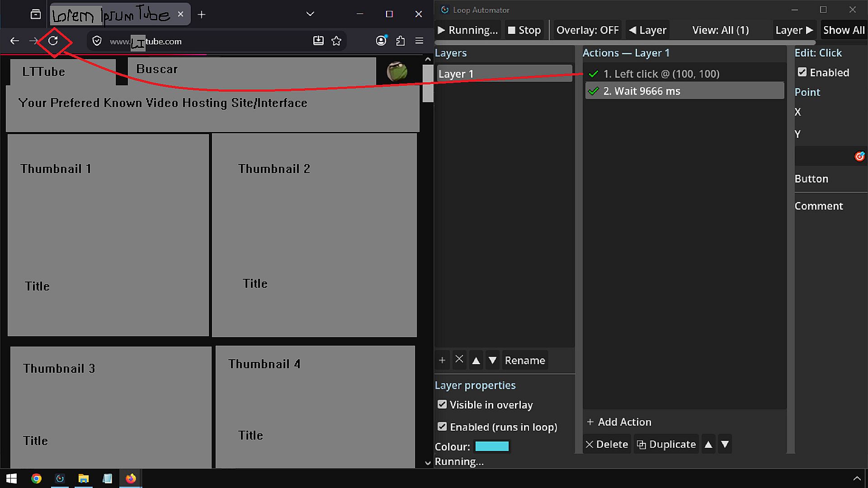
Task: Open Loop Automator taskbar icon
Action: point(60,479)
